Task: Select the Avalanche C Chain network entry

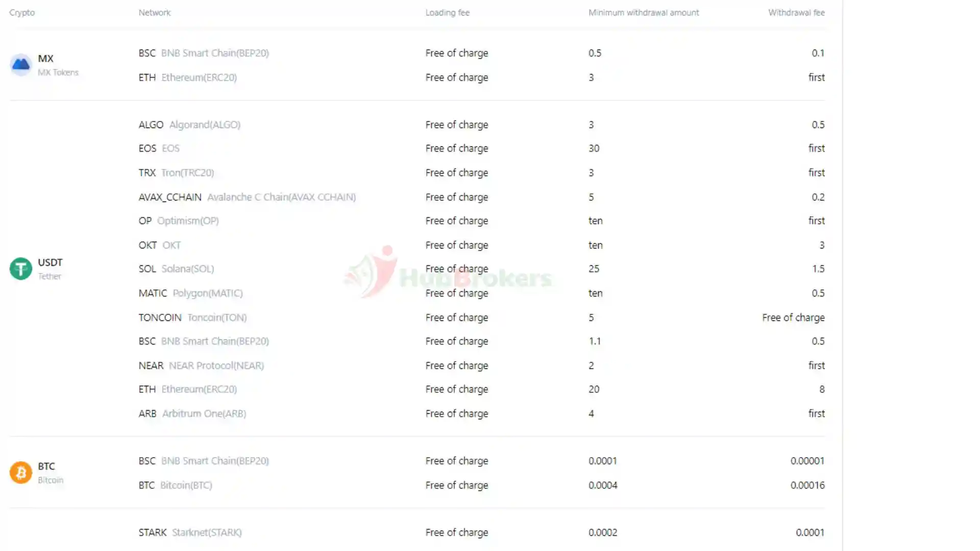Action: pyautogui.click(x=247, y=197)
